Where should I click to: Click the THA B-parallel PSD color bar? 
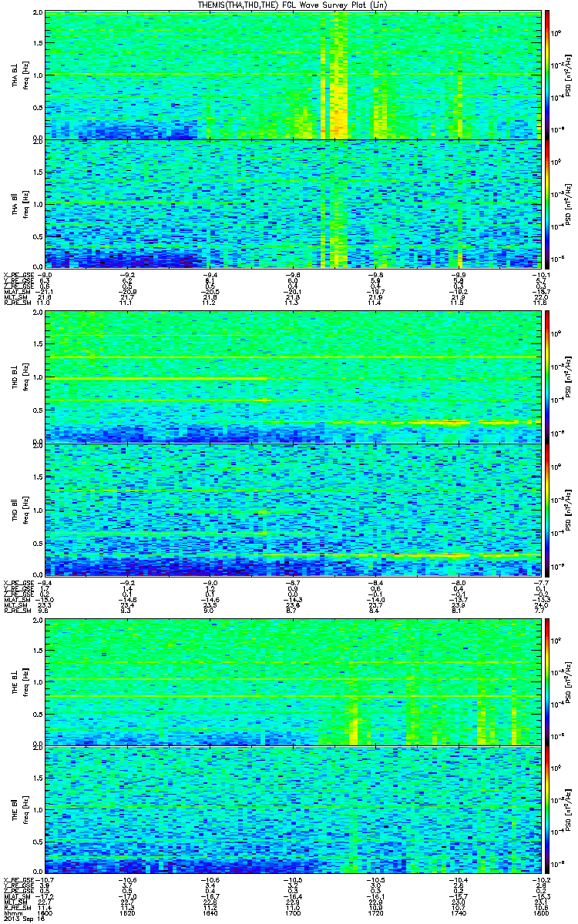[x=547, y=203]
